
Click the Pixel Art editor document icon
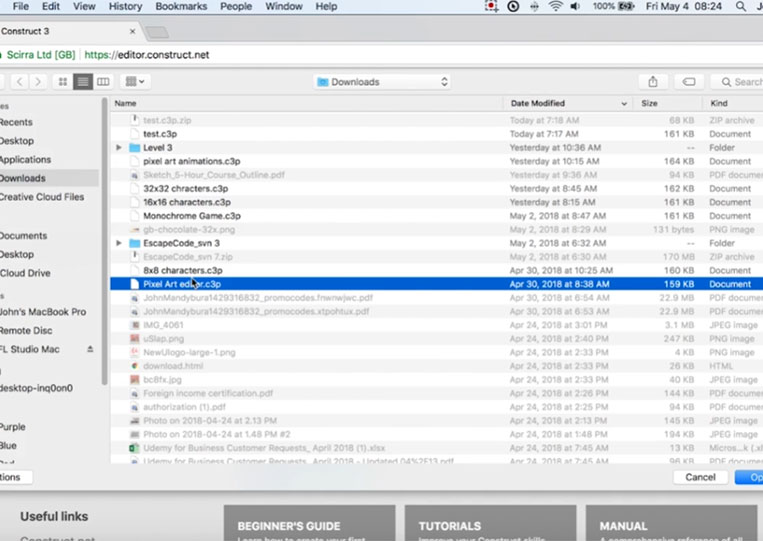click(135, 284)
